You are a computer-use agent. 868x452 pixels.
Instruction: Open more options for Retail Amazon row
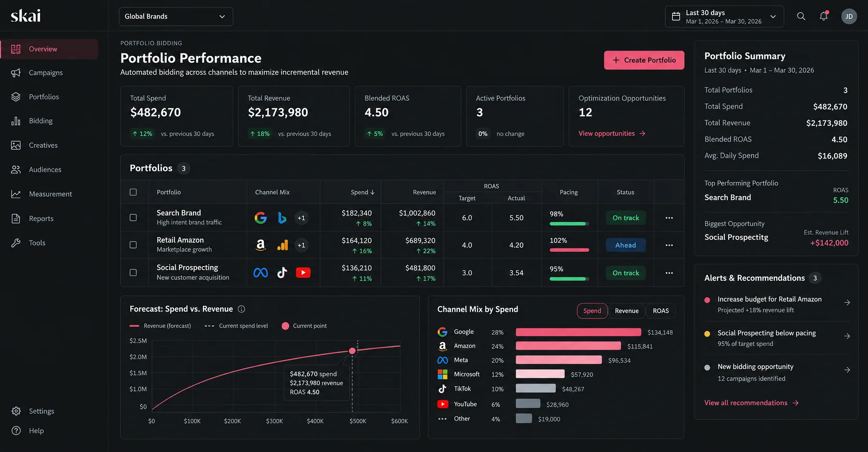pos(669,245)
